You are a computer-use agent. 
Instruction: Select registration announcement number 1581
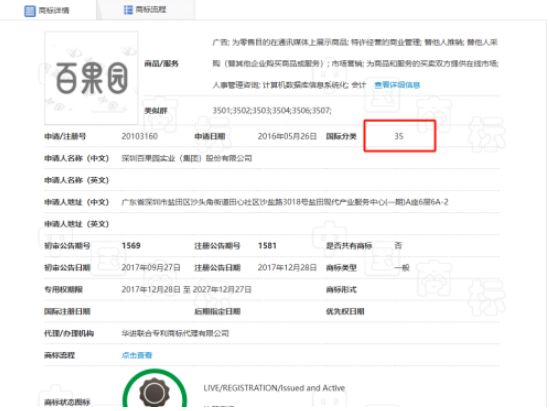point(267,245)
